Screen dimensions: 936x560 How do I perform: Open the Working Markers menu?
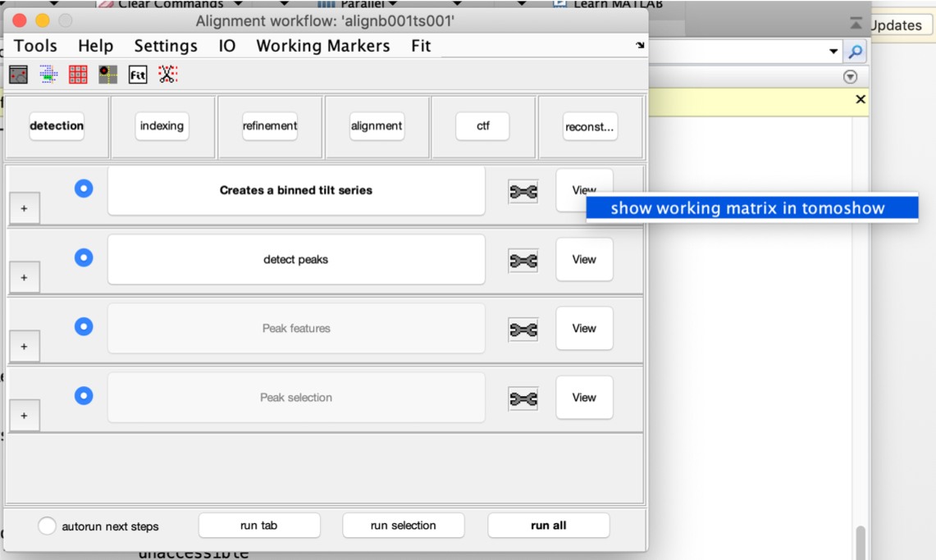[x=323, y=46]
